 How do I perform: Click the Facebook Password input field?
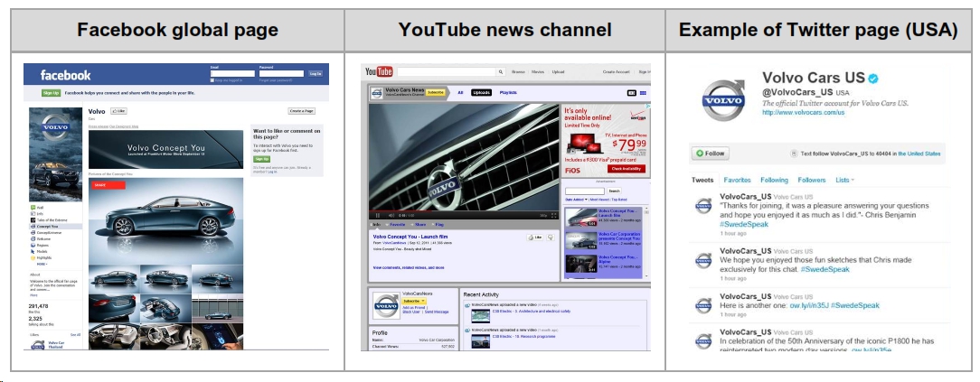(281, 74)
